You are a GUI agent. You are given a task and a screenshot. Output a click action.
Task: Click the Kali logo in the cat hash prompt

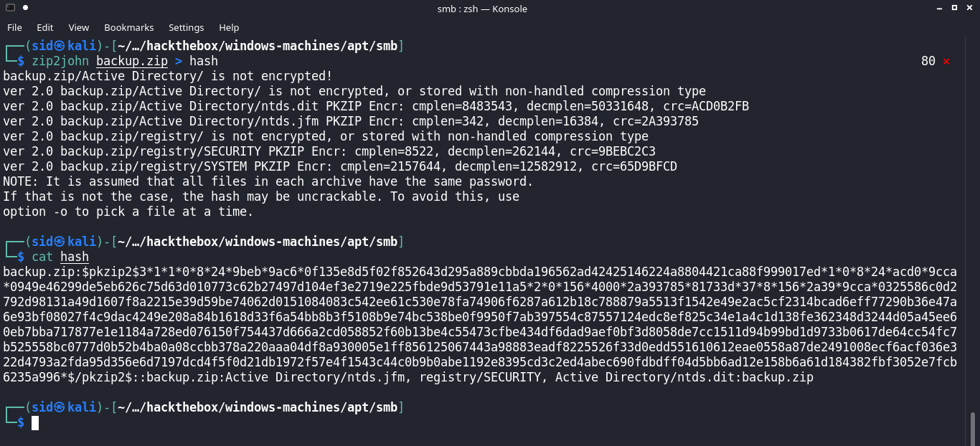click(x=60, y=242)
